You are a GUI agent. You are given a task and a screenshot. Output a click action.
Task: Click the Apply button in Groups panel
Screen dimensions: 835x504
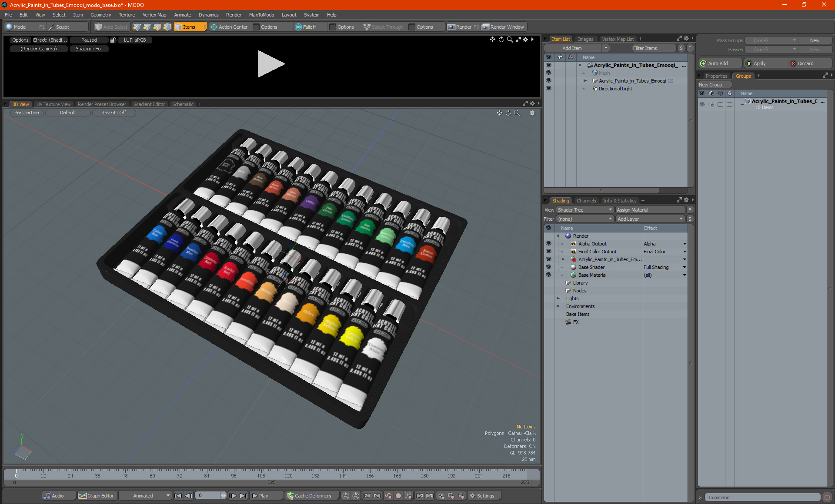point(765,63)
